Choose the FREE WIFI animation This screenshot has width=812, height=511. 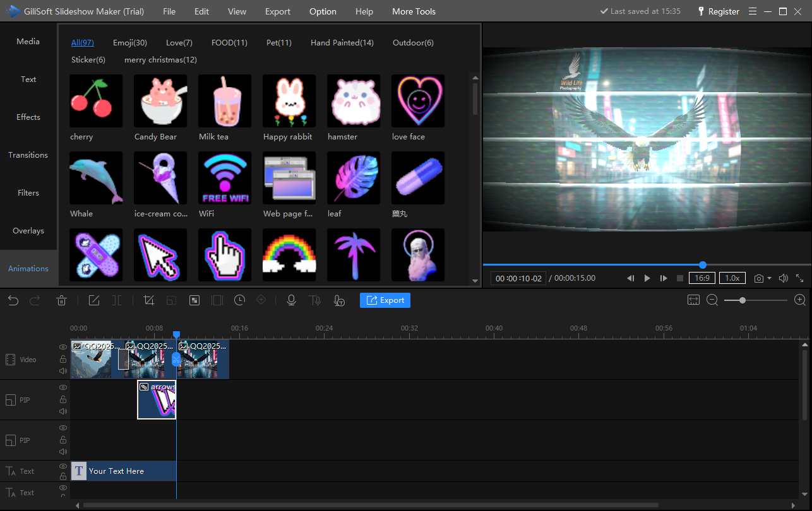click(x=225, y=178)
